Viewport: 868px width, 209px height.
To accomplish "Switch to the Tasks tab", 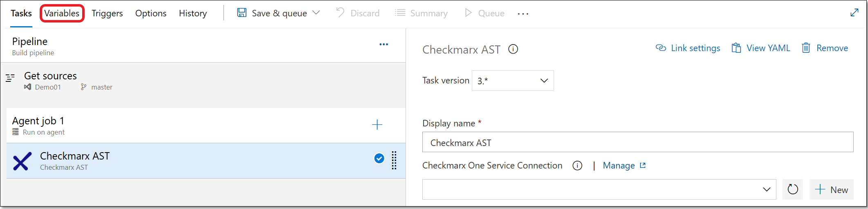I will [x=21, y=13].
